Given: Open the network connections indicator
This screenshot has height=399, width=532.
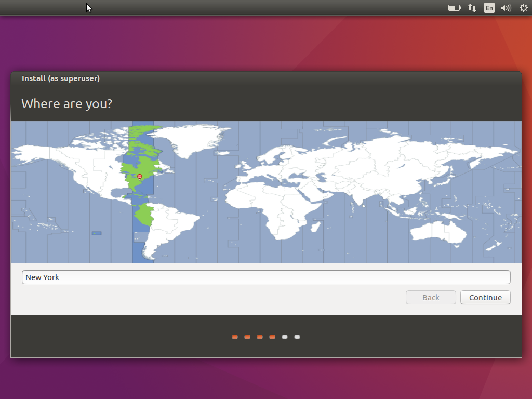Looking at the screenshot, I should pyautogui.click(x=472, y=8).
